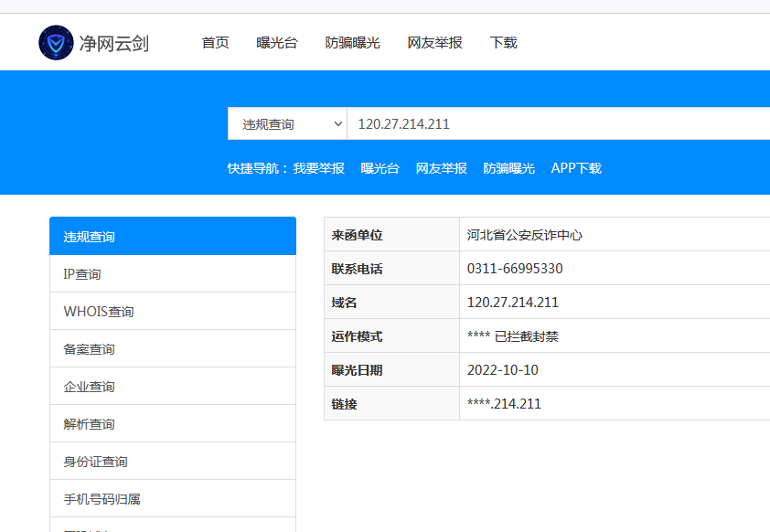Open IP查询 in the sidebar

tap(173, 274)
